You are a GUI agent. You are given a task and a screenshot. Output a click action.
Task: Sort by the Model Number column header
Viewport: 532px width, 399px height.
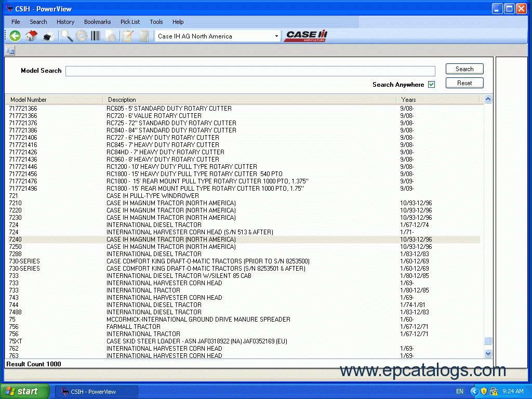[x=54, y=99]
